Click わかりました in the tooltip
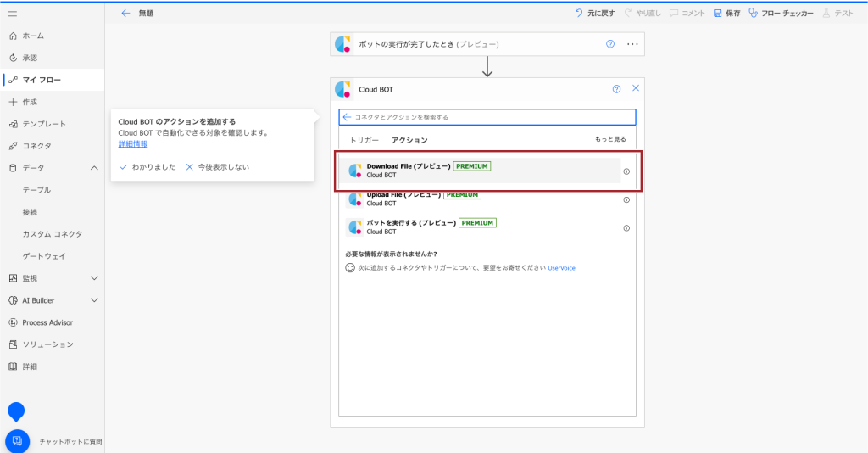The height and width of the screenshot is (453, 868). [147, 166]
